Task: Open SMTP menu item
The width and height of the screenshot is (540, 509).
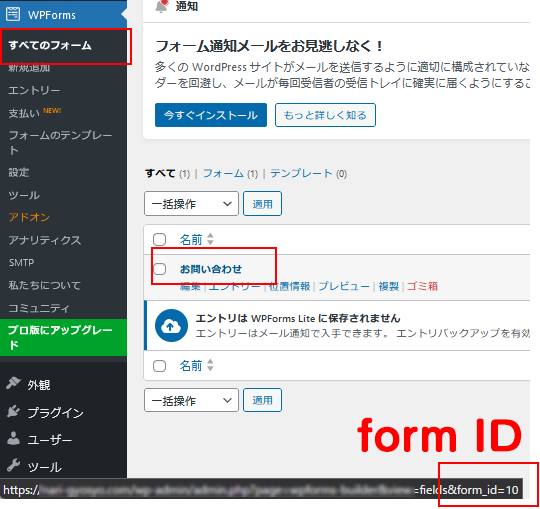Action: (21, 262)
